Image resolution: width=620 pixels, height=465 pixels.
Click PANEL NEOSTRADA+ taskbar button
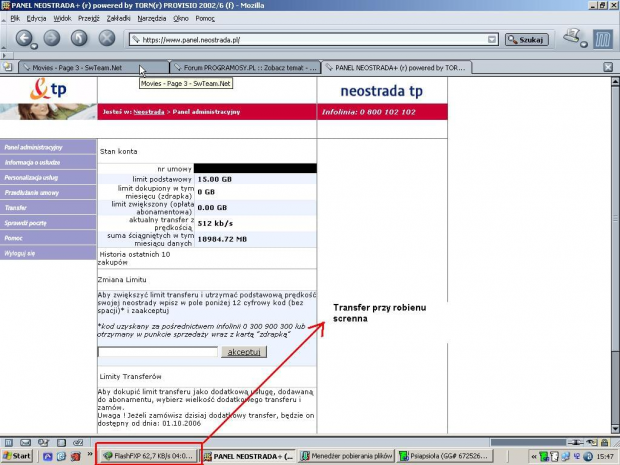coord(248,456)
